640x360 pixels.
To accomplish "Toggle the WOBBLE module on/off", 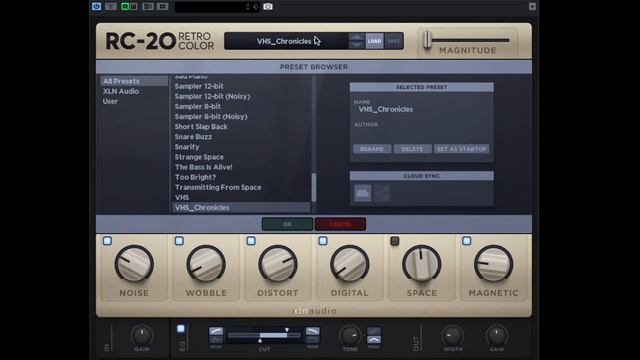I will (x=179, y=241).
